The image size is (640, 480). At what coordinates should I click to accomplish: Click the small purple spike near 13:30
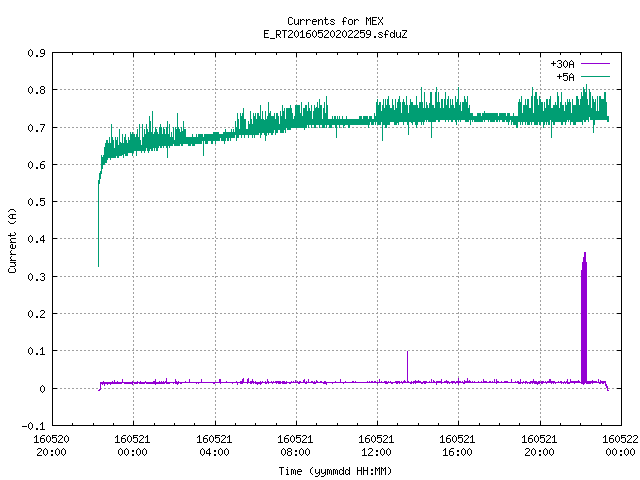[x=407, y=367]
